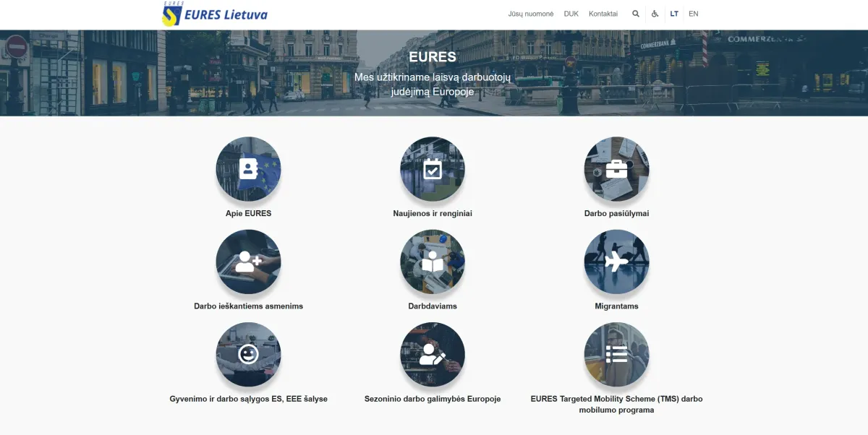Select the Darbo pasiūlymai briefcase icon
The width and height of the screenshot is (868, 435).
tap(616, 169)
